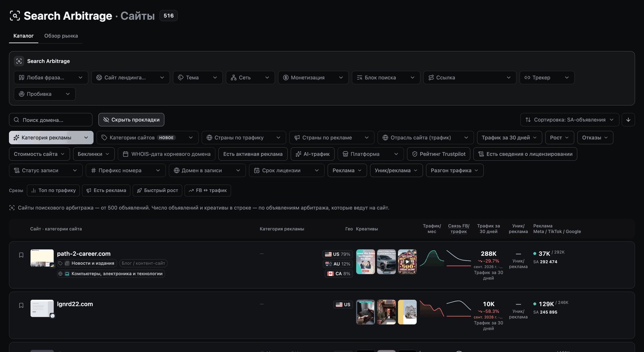Open the Сортировка: SA-объявления dropdown
Viewport: 644px width, 352px height.
pos(570,120)
